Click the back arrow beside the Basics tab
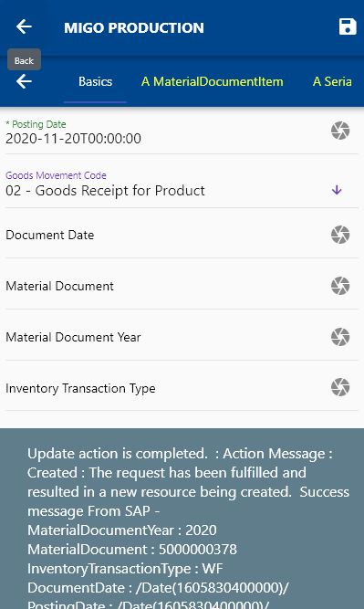 coord(24,81)
